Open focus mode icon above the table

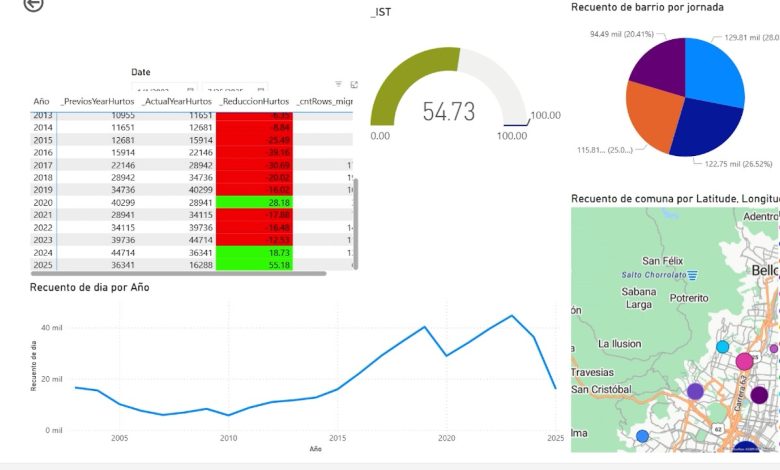[353, 85]
